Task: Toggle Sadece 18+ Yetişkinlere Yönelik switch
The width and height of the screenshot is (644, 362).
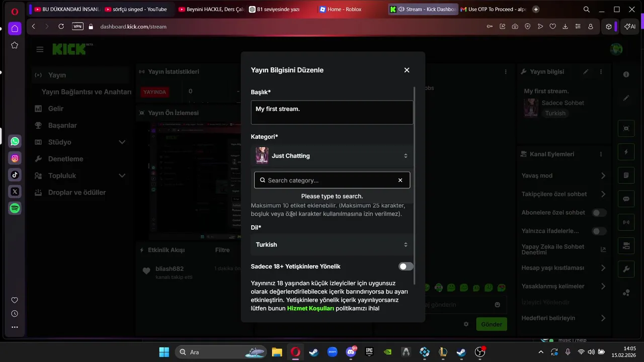Action: coord(406,266)
